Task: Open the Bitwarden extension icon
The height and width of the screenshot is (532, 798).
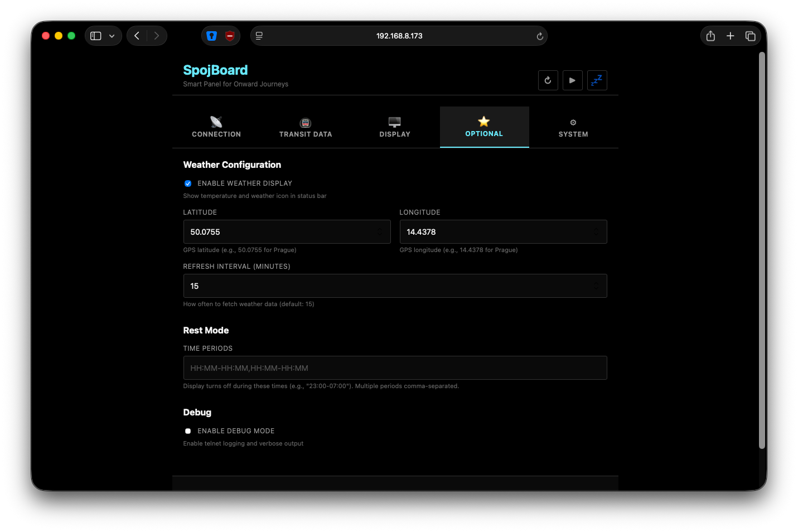Action: [x=211, y=36]
